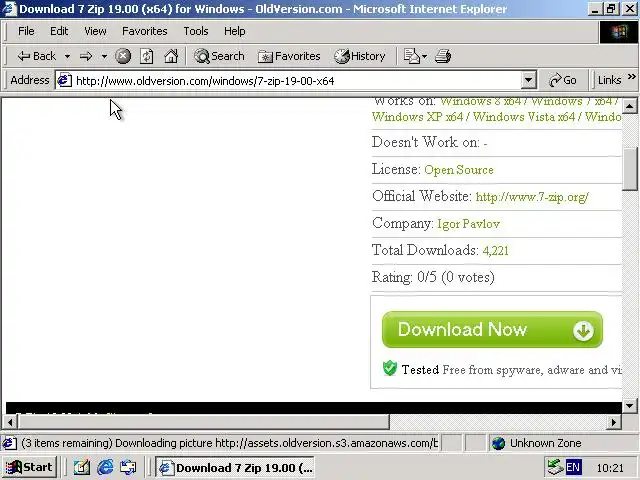640x480 pixels.
Task: Click the page icon in address bar
Action: pyautogui.click(x=64, y=80)
